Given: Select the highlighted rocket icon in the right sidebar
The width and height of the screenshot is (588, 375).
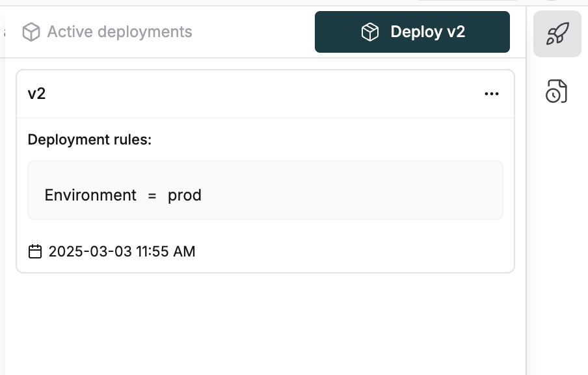Looking at the screenshot, I should coord(557,33).
